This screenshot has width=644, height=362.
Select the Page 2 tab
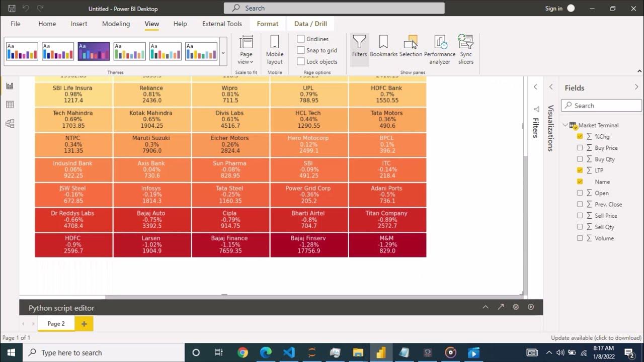pos(56,324)
